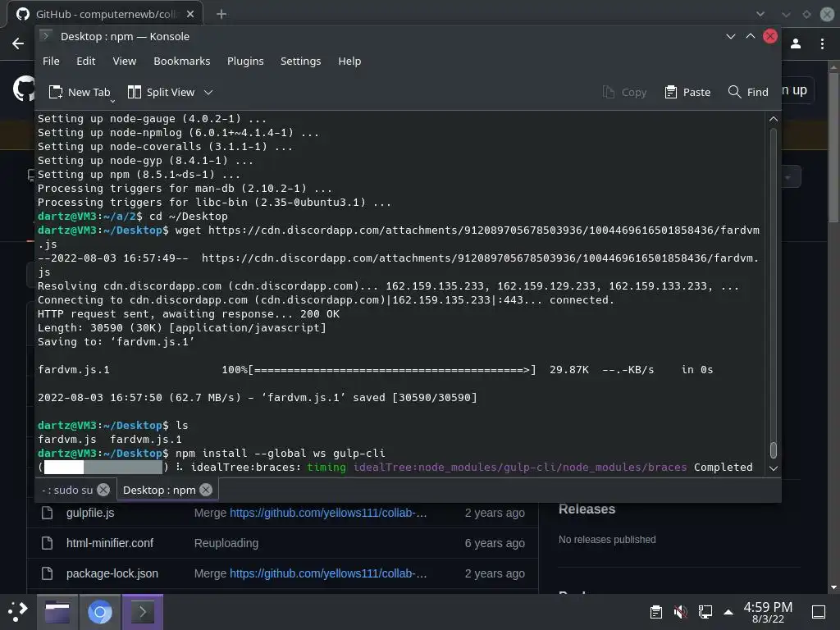The image size is (840, 630).
Task: Open the browser three-dot menu
Action: pos(822,43)
